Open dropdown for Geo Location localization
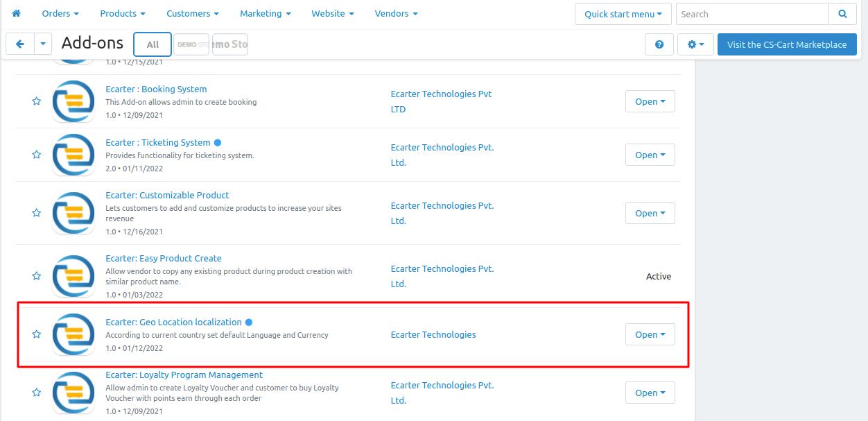The width and height of the screenshot is (868, 421). coord(650,334)
